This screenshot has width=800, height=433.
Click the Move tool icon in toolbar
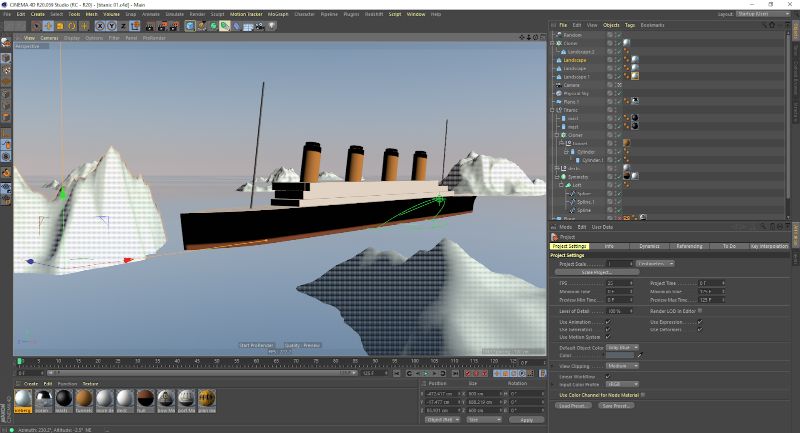[x=47, y=26]
